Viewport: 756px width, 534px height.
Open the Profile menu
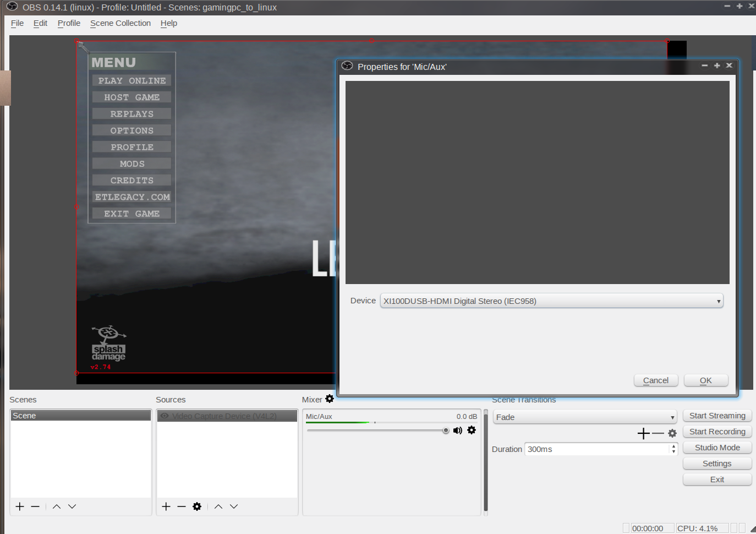pos(69,23)
